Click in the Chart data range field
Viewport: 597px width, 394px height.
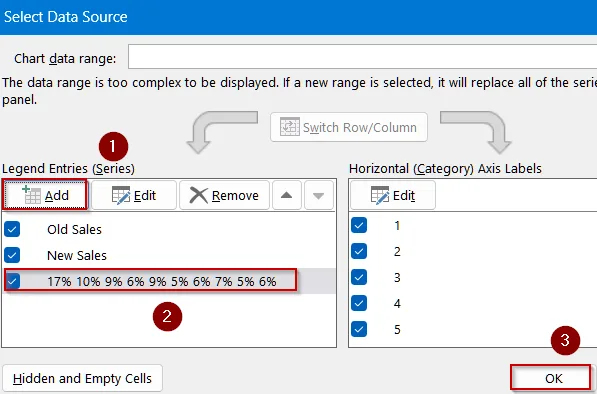(x=362, y=57)
